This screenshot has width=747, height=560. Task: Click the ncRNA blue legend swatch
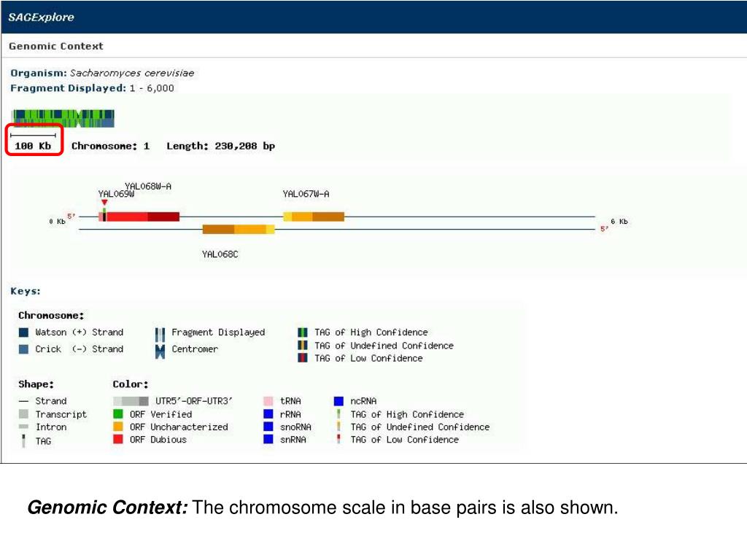338,401
